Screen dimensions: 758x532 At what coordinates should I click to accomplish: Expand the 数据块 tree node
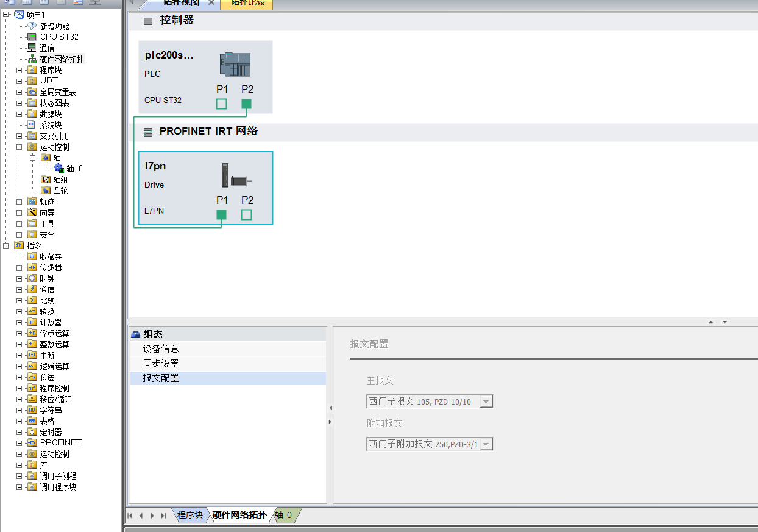(19, 114)
